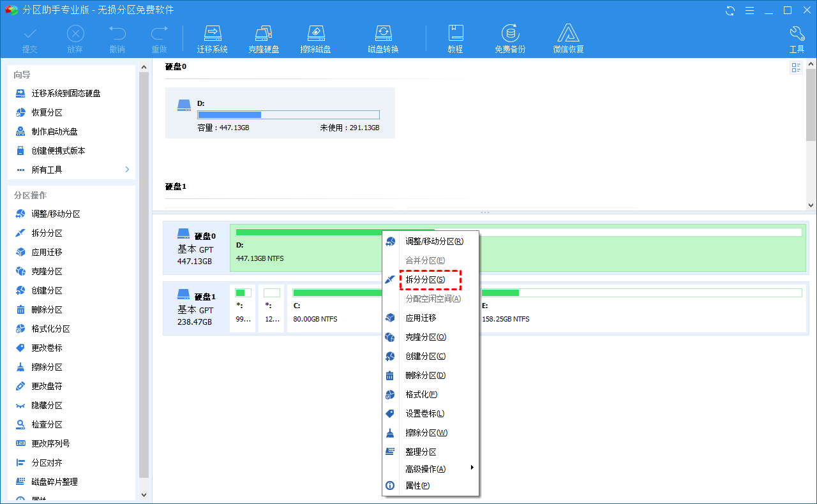The height and width of the screenshot is (504, 817).
Task: Select the 擦除磁盘 wipe disk toolbar icon
Action: coord(315,33)
